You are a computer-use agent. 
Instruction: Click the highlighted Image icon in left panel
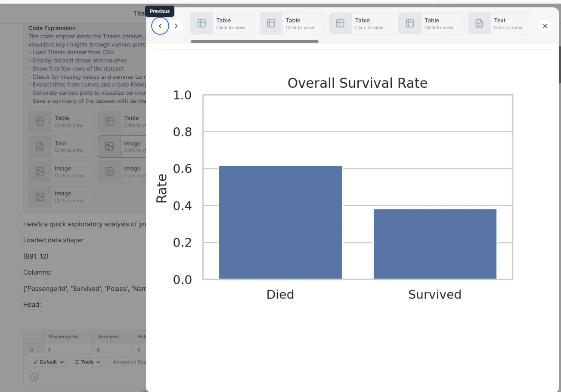pyautogui.click(x=109, y=147)
